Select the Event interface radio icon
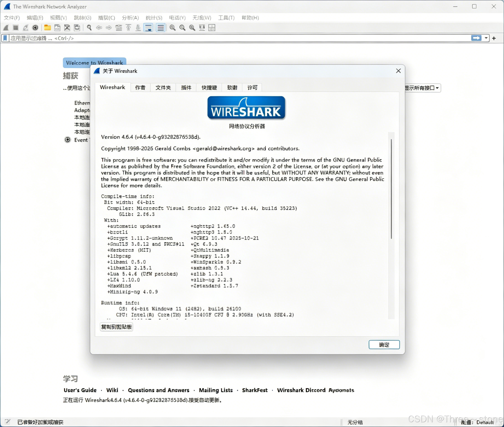Screen dimensions: 504x427 point(68,140)
